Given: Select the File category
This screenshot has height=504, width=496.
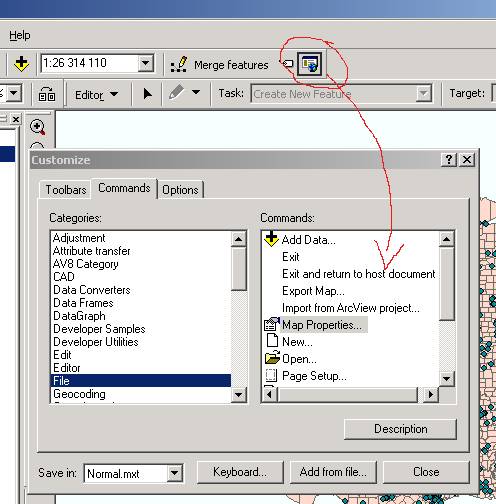Looking at the screenshot, I should 141,381.
